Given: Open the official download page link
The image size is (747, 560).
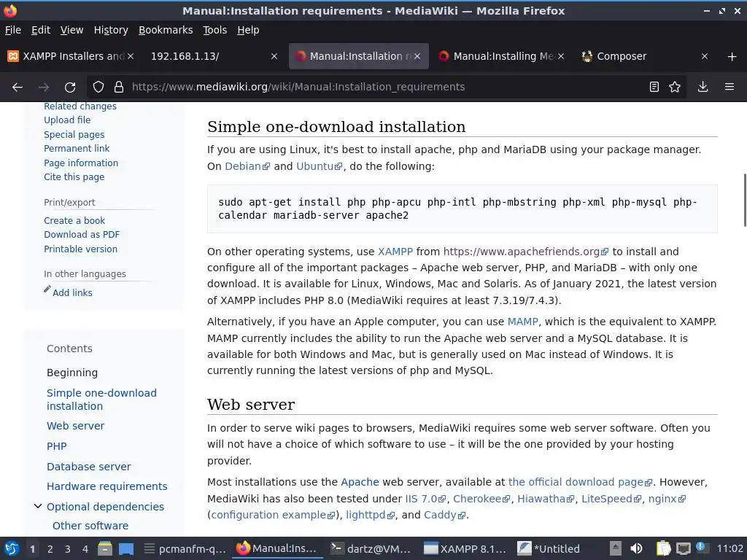Looking at the screenshot, I should tap(580, 482).
